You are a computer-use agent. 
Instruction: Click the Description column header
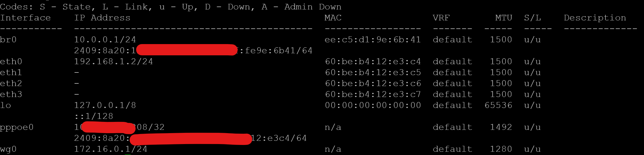[595, 18]
